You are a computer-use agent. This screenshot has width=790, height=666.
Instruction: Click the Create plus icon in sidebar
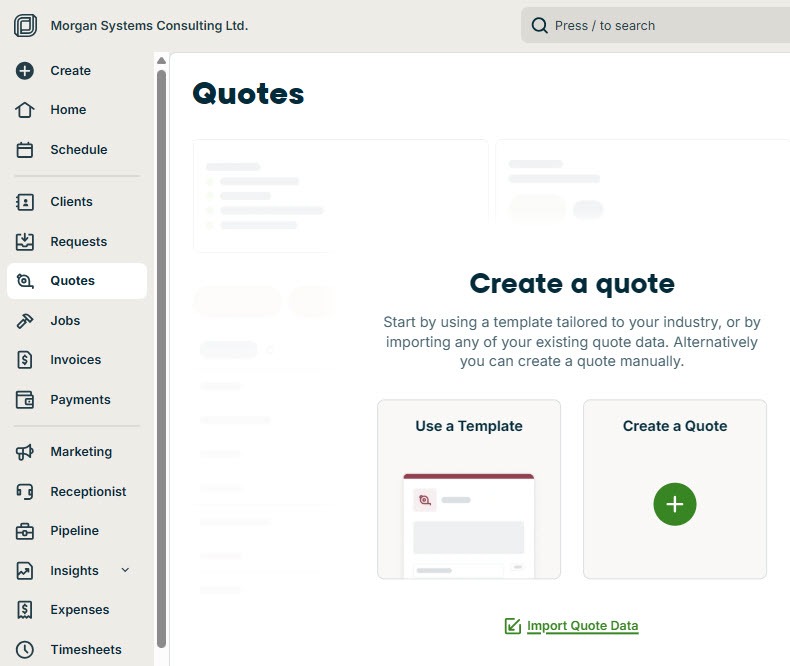[25, 71]
